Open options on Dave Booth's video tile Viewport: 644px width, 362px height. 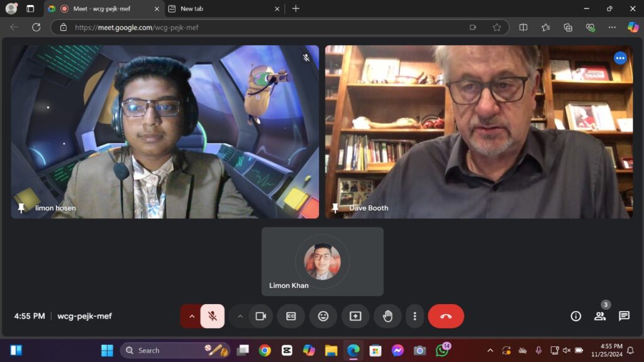(x=620, y=58)
